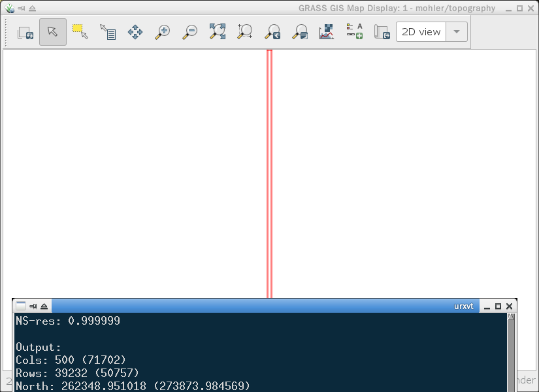Click the Render map toolbar icon
539x392 pixels.
(x=25, y=32)
